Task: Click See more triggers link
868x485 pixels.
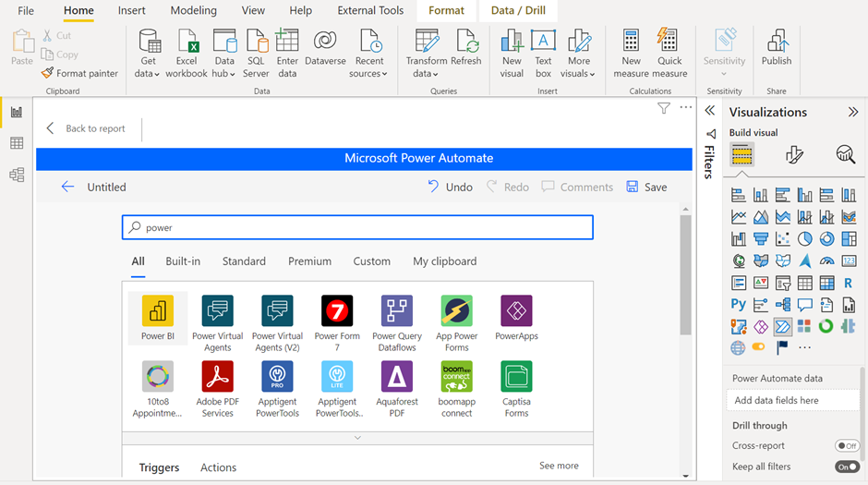Action: pos(559,466)
